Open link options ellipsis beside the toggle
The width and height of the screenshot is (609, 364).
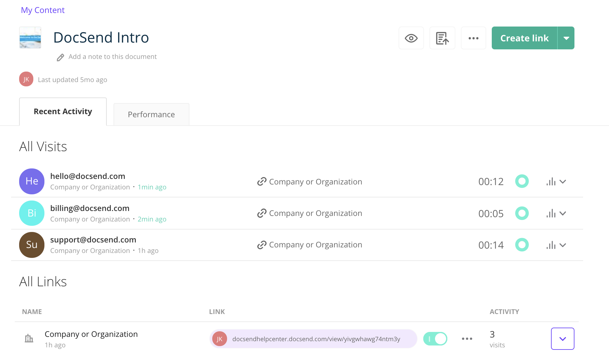[x=467, y=339]
